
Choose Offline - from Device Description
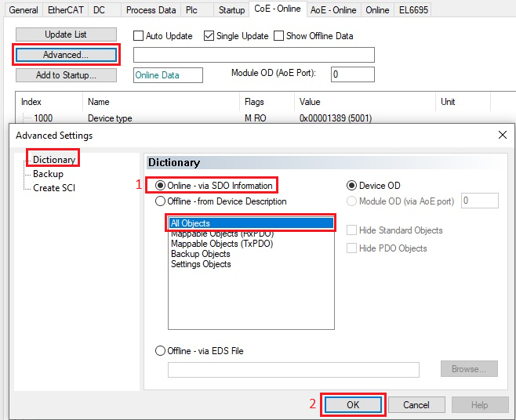click(221, 201)
